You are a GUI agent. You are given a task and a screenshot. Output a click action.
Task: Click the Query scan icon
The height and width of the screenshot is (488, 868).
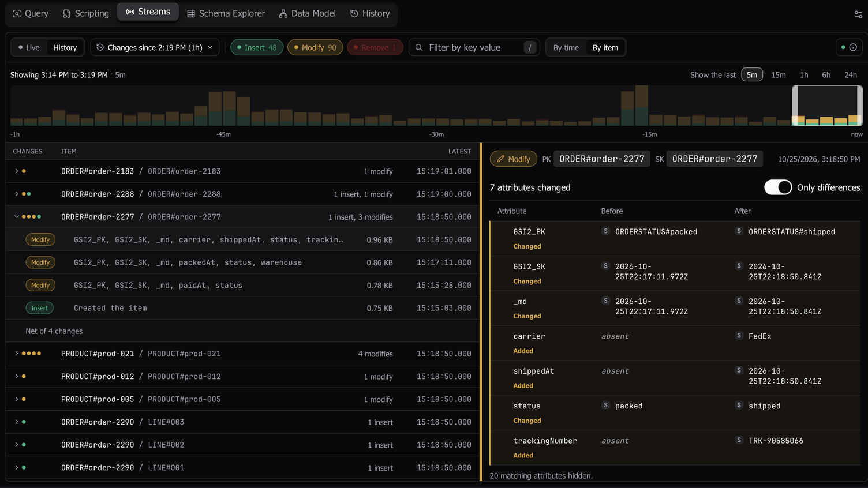pyautogui.click(x=17, y=13)
